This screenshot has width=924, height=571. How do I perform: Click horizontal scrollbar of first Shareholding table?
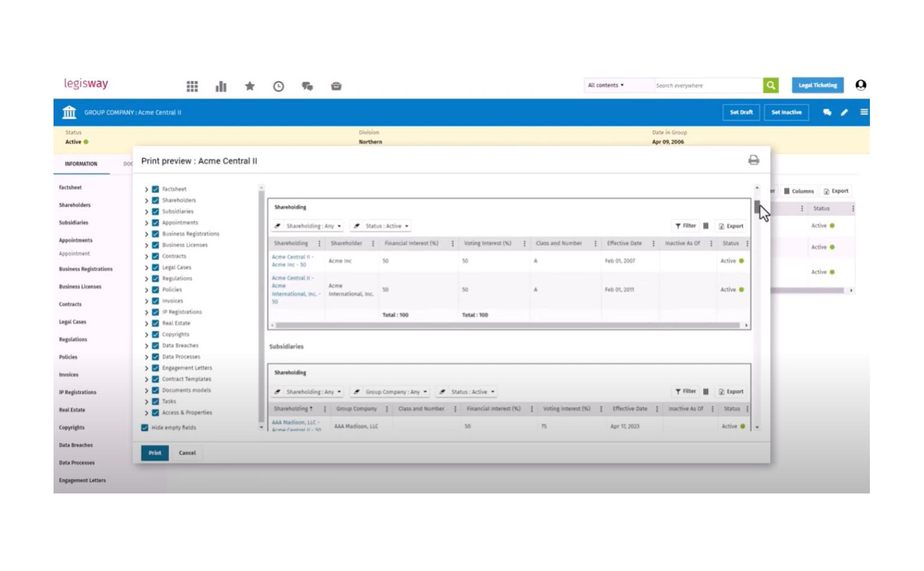click(507, 325)
